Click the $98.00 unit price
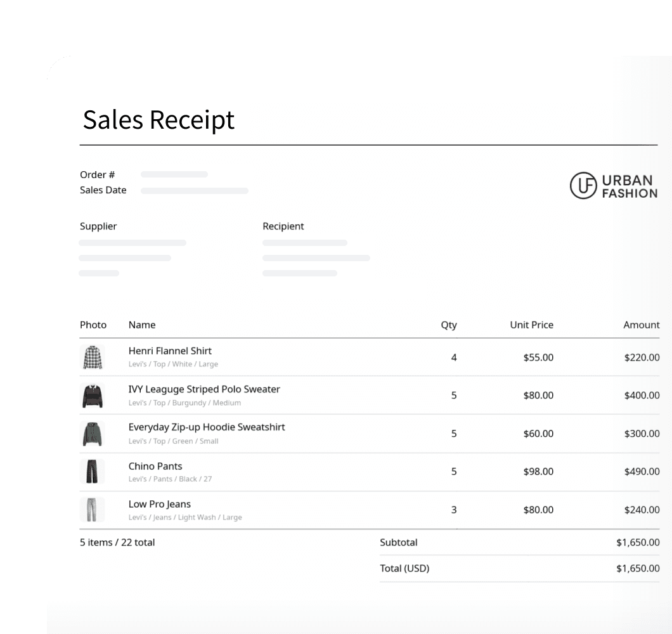This screenshot has width=672, height=634. coord(538,472)
